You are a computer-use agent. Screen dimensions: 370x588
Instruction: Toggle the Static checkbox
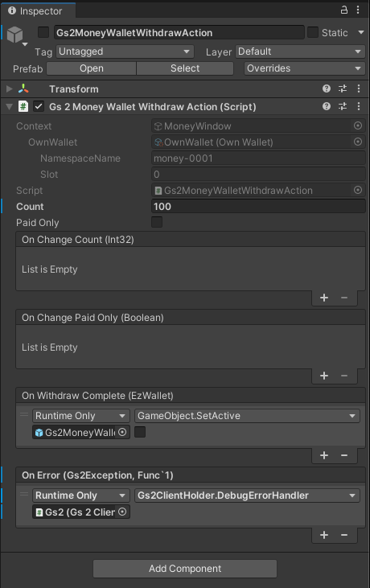313,32
